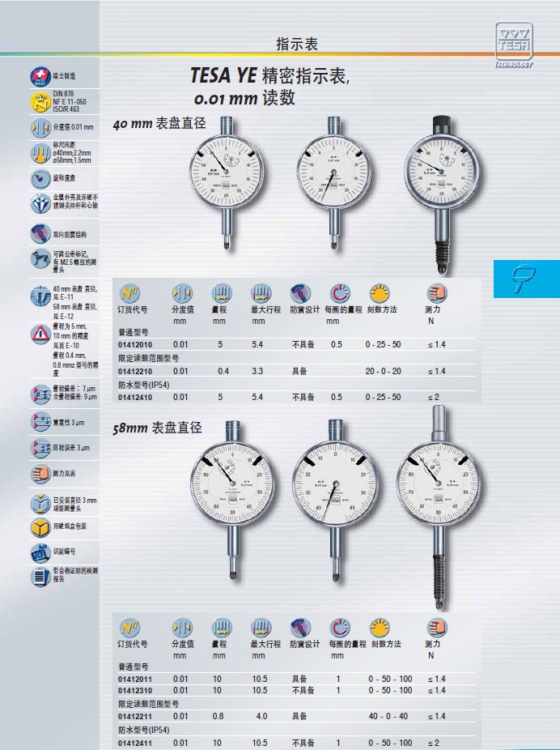Image resolution: width=560 pixels, height=750 pixels.
Task: Click order code 01412010
Action: [x=135, y=345]
